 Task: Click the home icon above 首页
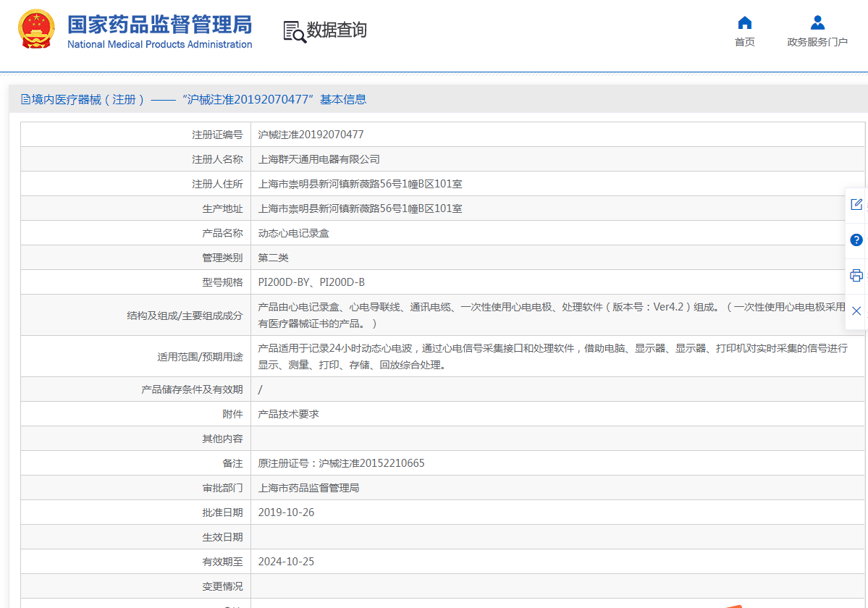click(744, 22)
